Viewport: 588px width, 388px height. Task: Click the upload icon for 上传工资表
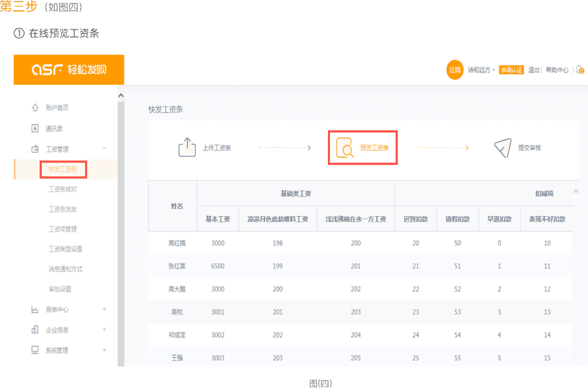[x=187, y=147]
